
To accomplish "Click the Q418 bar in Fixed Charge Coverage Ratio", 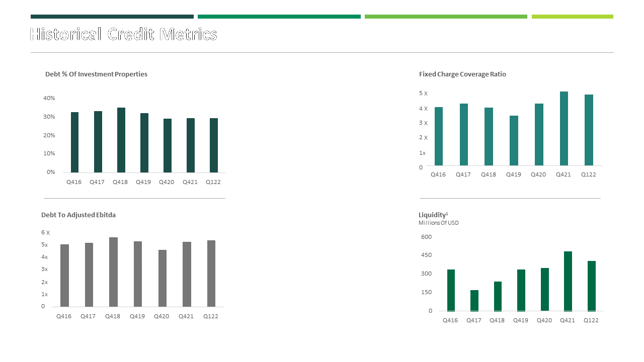I will (x=489, y=137).
